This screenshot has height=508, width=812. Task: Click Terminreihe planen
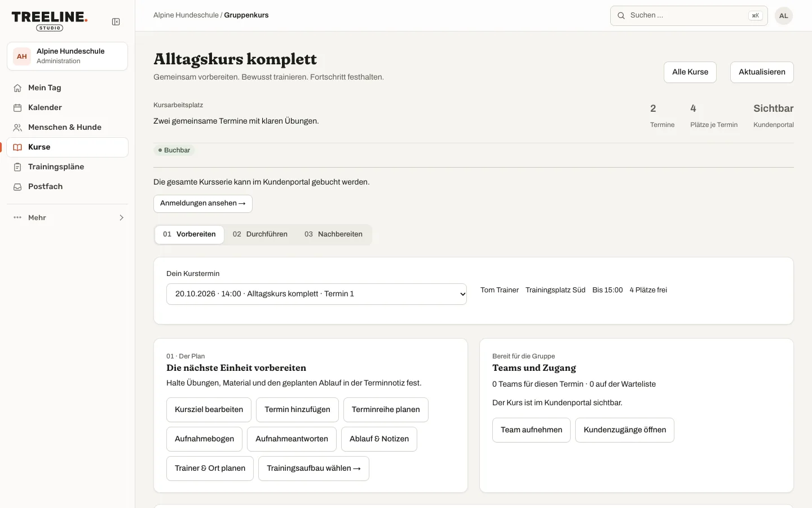tap(386, 410)
